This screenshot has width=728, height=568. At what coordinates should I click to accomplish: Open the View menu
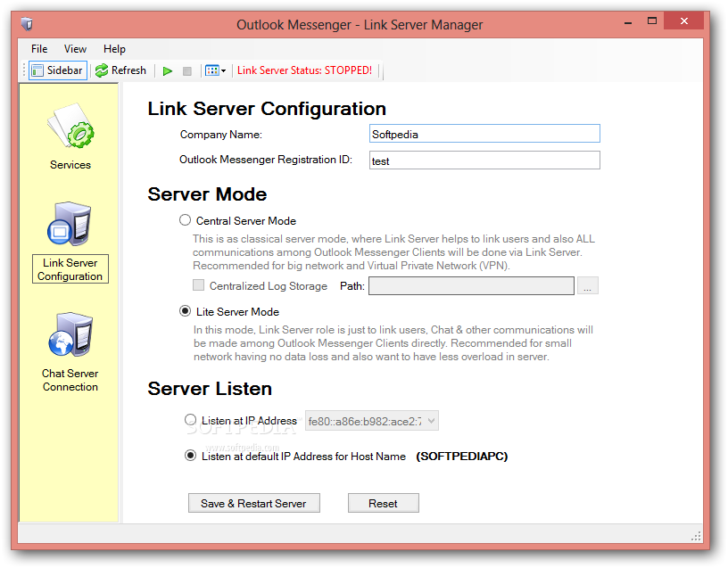(x=75, y=49)
